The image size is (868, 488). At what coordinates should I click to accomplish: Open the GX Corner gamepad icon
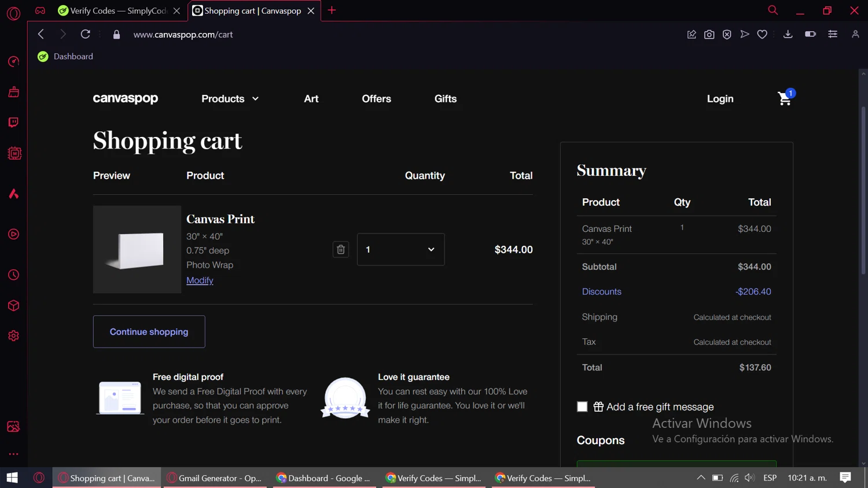(40, 10)
